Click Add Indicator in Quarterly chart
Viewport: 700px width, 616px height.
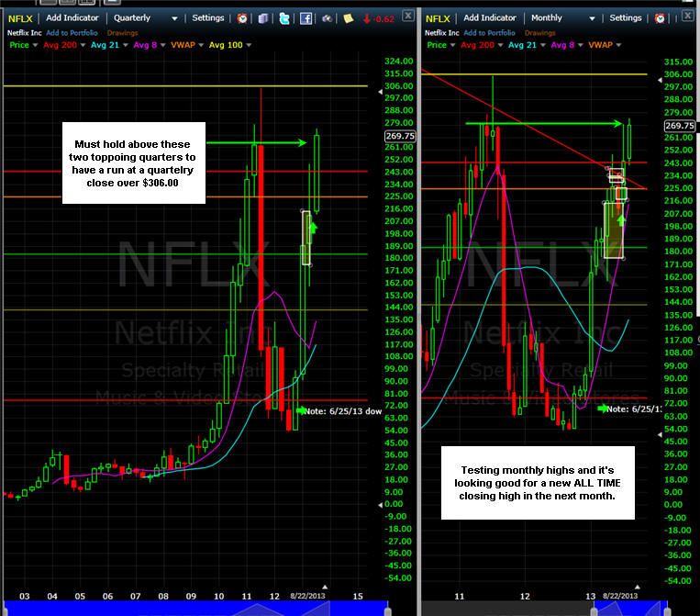tap(72, 17)
